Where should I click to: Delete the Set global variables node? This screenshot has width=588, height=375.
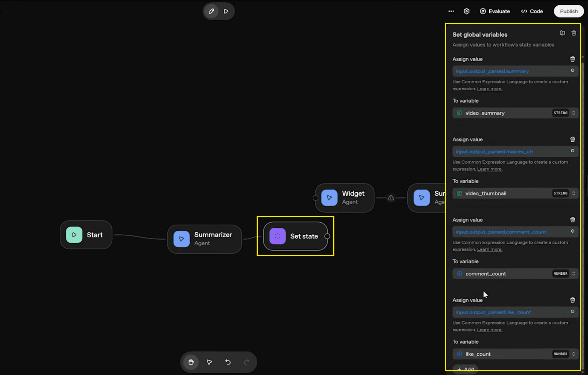click(574, 33)
